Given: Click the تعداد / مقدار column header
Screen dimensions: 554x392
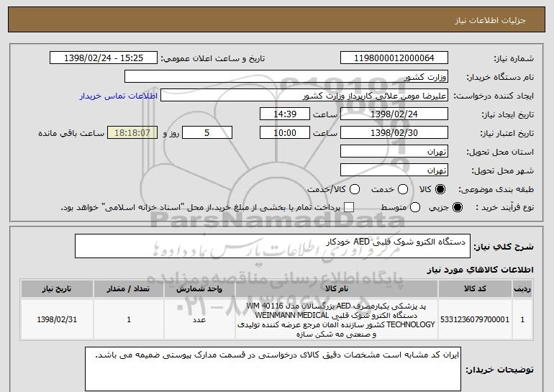Looking at the screenshot, I should pos(129,289).
